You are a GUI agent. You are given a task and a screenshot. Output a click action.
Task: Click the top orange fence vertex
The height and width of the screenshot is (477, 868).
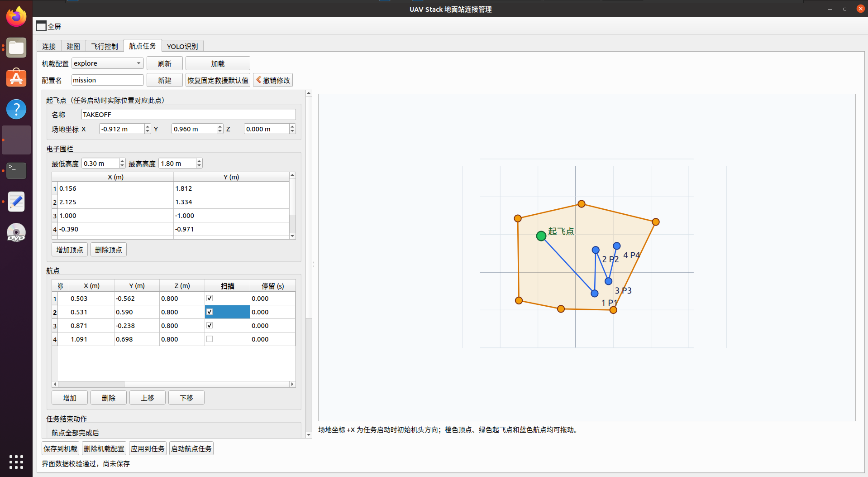(x=582, y=204)
